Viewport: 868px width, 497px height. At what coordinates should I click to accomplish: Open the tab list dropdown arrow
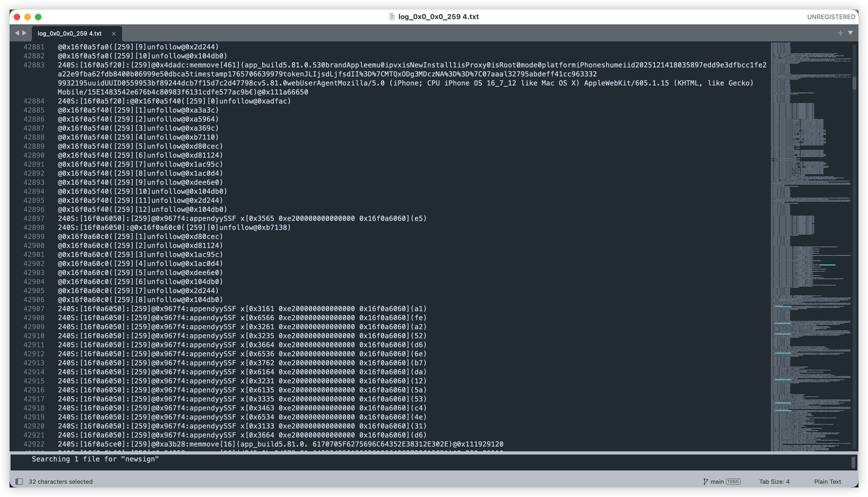(x=850, y=33)
